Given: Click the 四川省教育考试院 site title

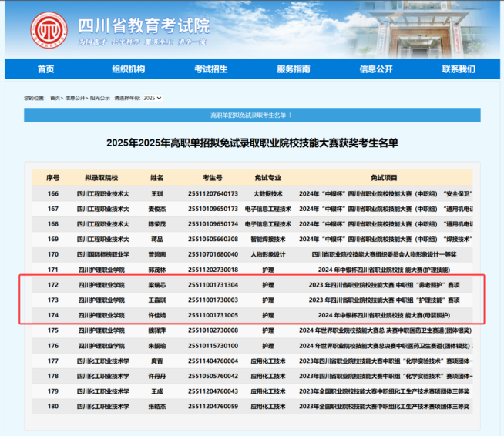Looking at the screenshot, I should point(144,26).
